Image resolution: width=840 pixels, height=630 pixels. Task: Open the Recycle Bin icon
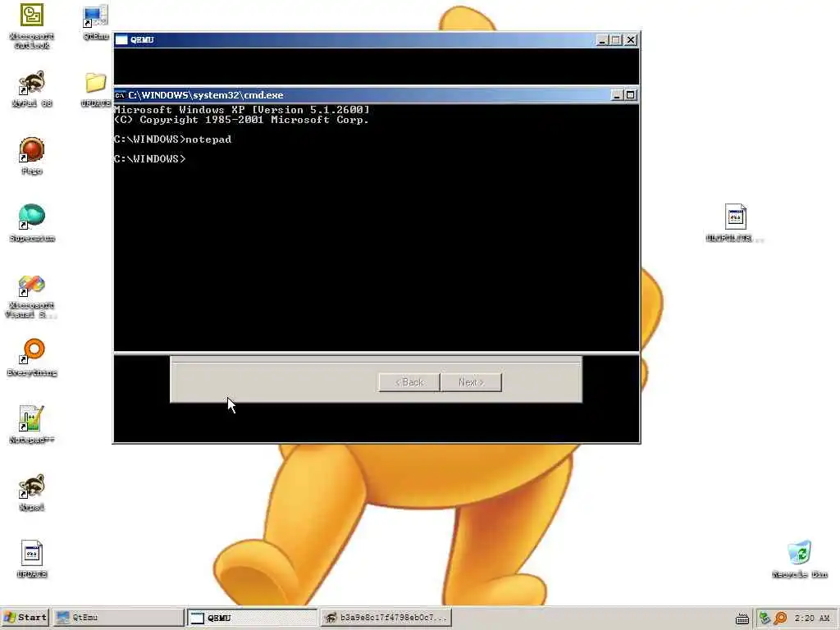799,553
